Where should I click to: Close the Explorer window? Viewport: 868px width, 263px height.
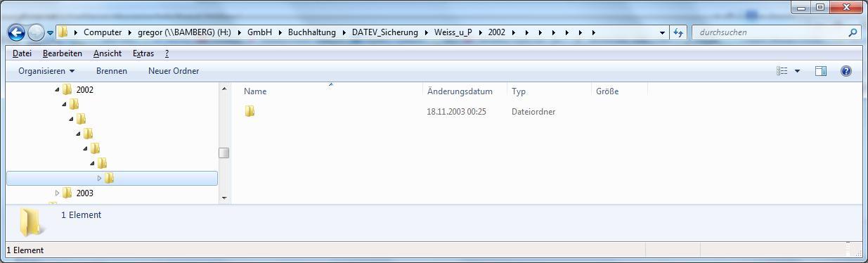(x=846, y=7)
